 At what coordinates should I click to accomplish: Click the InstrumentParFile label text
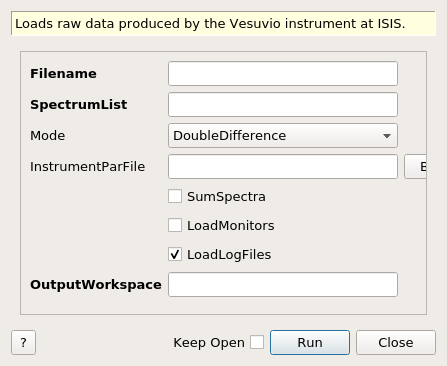(87, 167)
